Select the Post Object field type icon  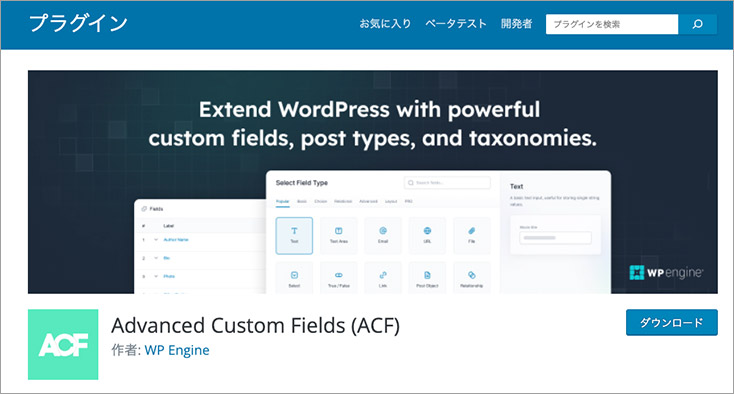(427, 278)
